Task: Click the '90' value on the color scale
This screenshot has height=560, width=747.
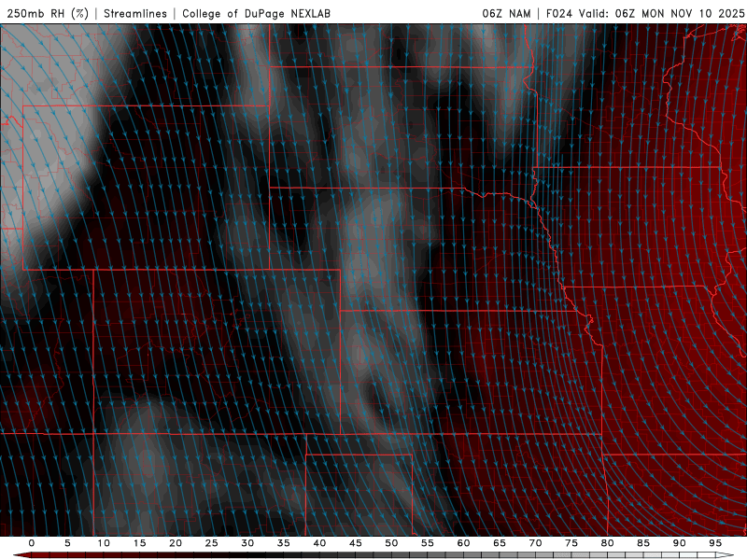Action: [680, 543]
